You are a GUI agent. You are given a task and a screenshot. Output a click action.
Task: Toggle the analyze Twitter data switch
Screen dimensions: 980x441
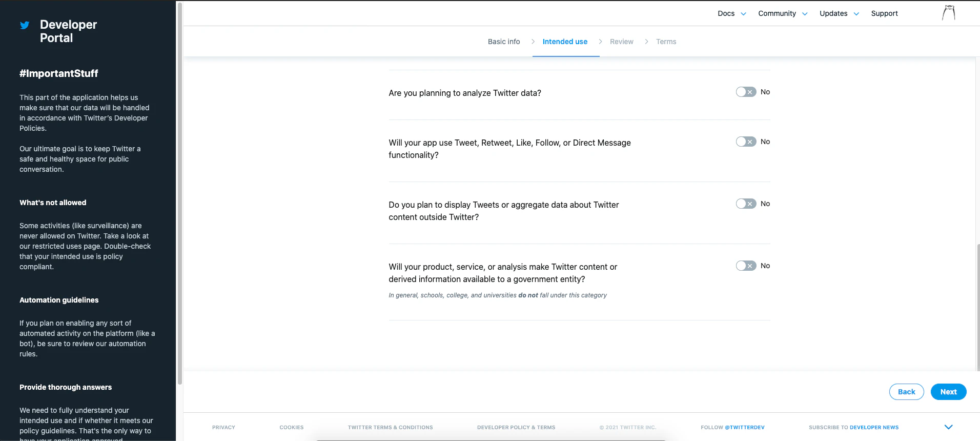pos(746,92)
